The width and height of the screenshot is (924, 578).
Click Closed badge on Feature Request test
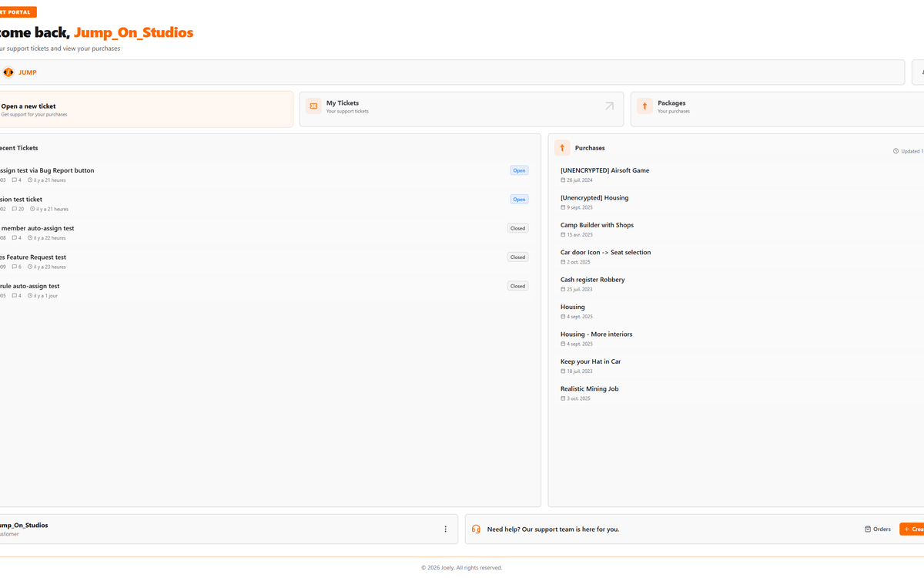(517, 257)
